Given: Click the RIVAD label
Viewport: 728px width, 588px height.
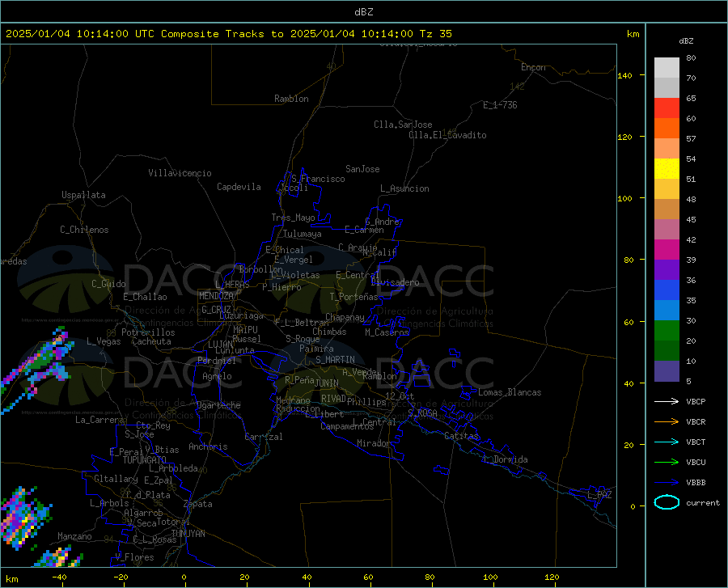Looking at the screenshot, I should tap(333, 399).
